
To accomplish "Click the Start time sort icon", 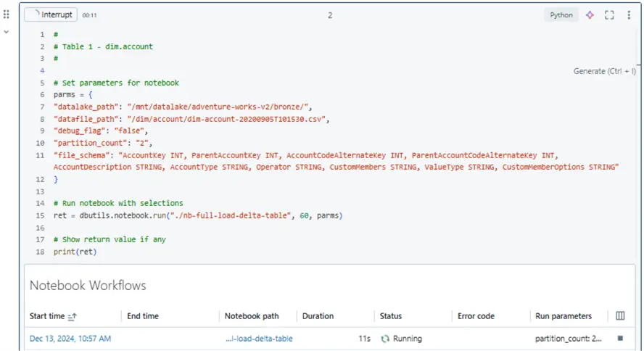I will point(72,316).
